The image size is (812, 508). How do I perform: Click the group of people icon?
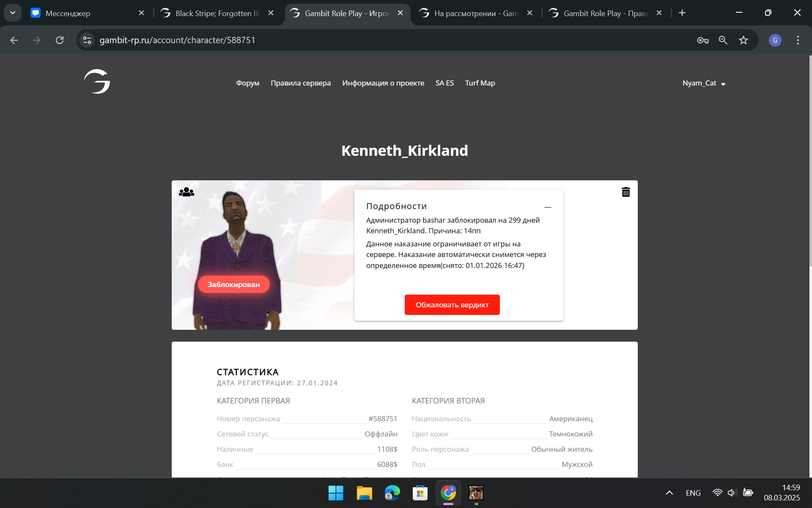pyautogui.click(x=187, y=192)
